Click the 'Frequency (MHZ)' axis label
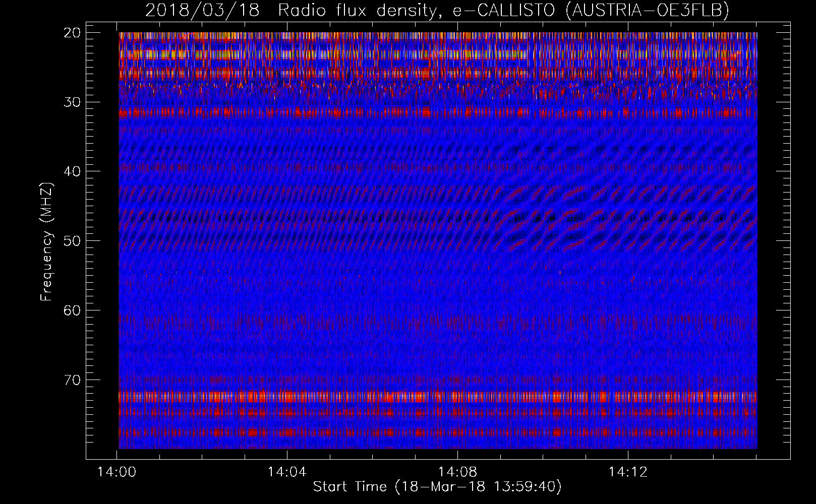This screenshot has width=816, height=504. (46, 241)
